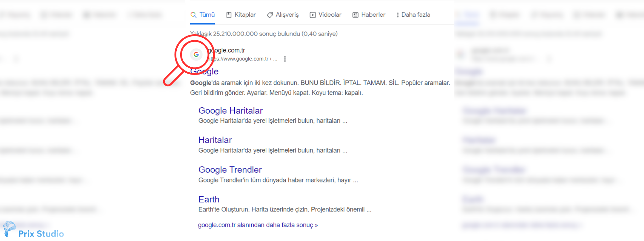Open the Kitaplar tab
The width and height of the screenshot is (644, 241).
[x=241, y=15]
